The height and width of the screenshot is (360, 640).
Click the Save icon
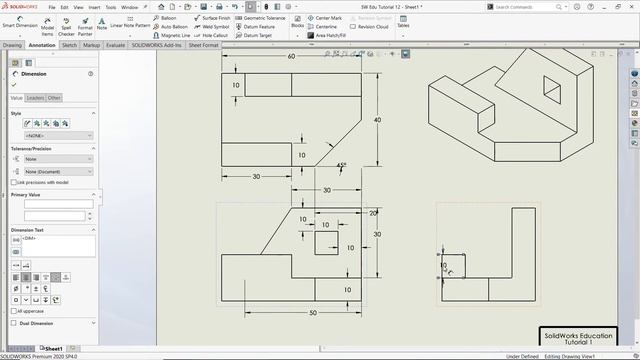[203, 7]
